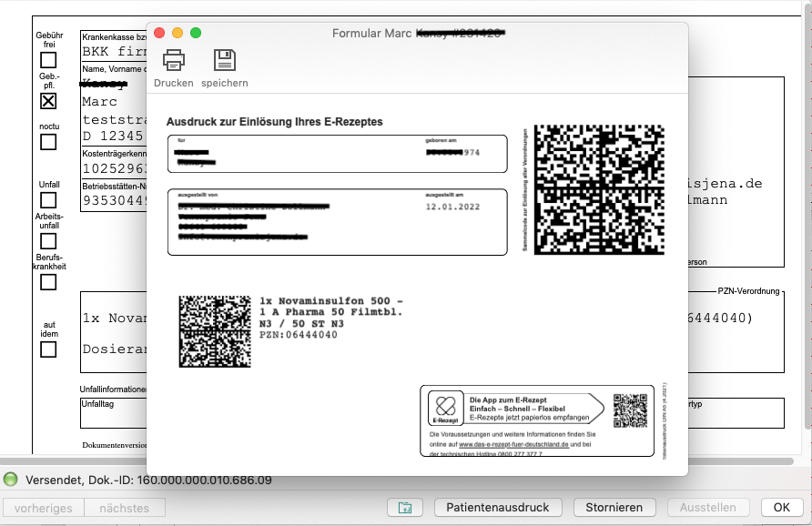Viewport: 812px width, 526px height.
Task: Click the Einfach – Schnell – Flexibel text
Action: [x=517, y=409]
